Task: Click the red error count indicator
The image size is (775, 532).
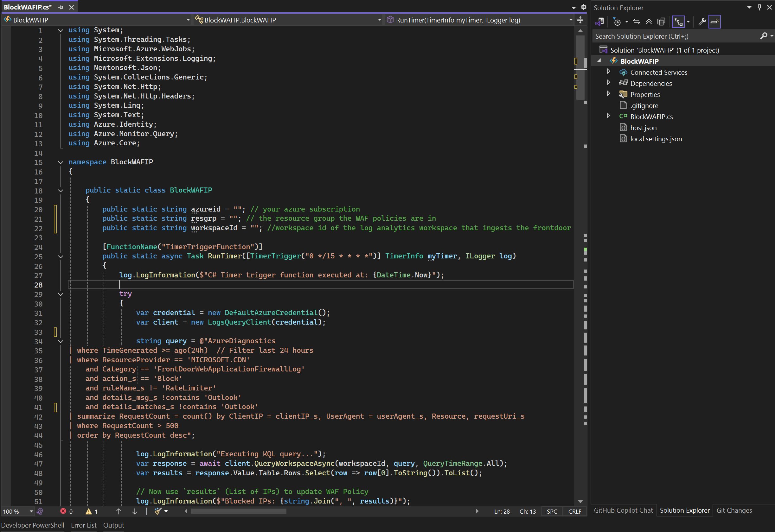Action: click(x=66, y=511)
